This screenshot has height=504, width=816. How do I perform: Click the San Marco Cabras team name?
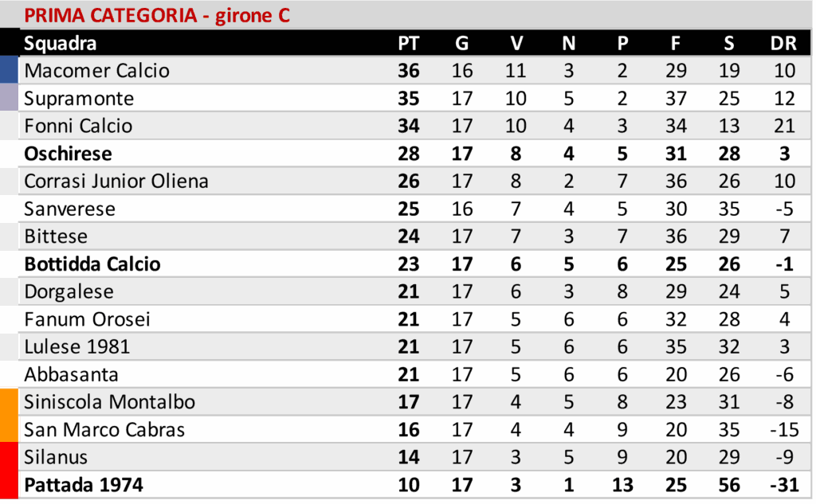[x=104, y=430]
